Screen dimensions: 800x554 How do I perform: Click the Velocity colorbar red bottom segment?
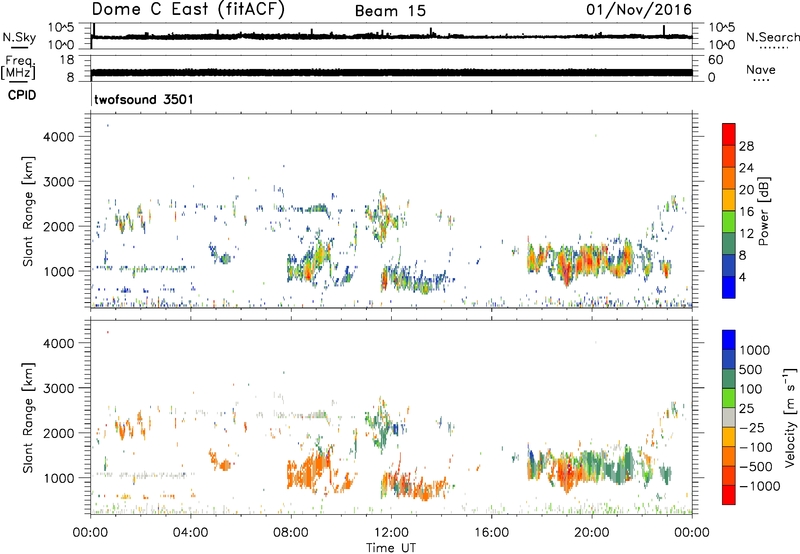(729, 495)
